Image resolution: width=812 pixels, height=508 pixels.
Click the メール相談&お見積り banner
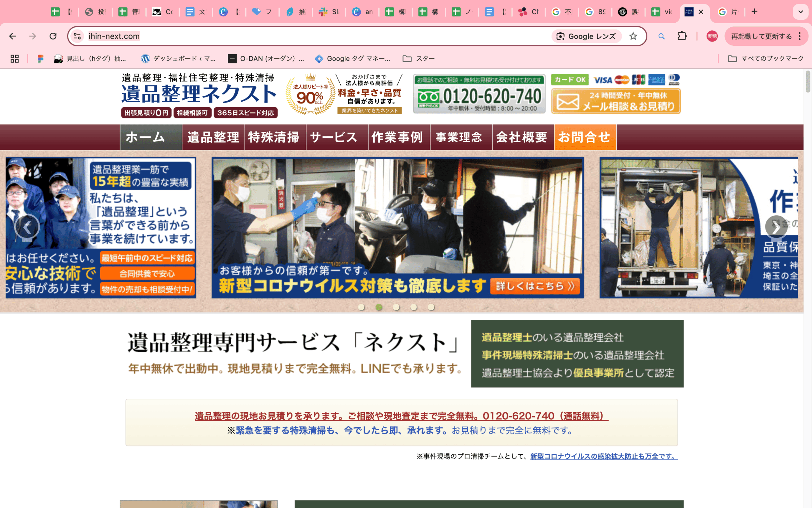[616, 101]
